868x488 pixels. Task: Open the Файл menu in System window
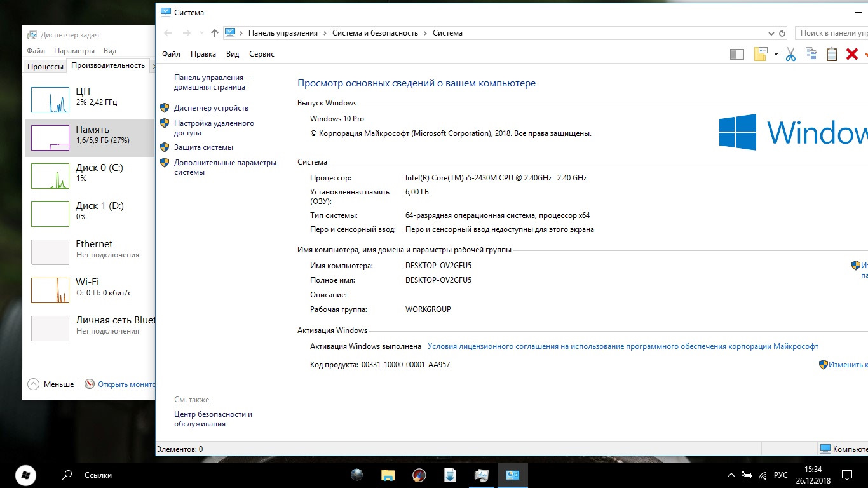171,54
